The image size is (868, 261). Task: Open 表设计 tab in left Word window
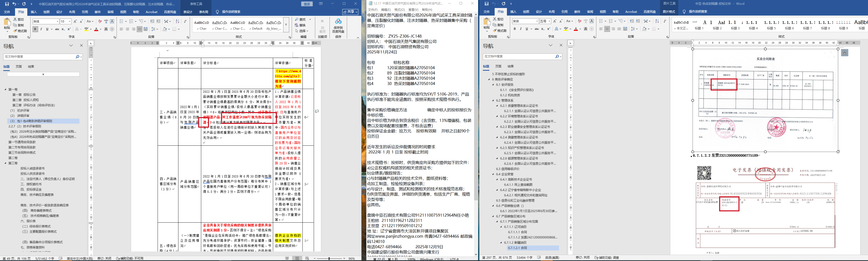188,12
